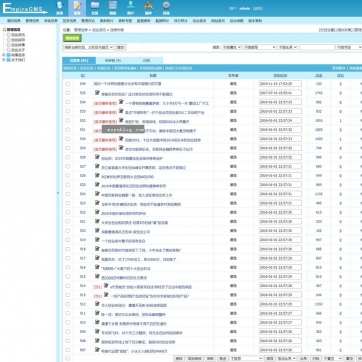Viewport: 362px width, 362px height.
Task: Click the tree root folder icon in sidebar
Action: [4, 30]
